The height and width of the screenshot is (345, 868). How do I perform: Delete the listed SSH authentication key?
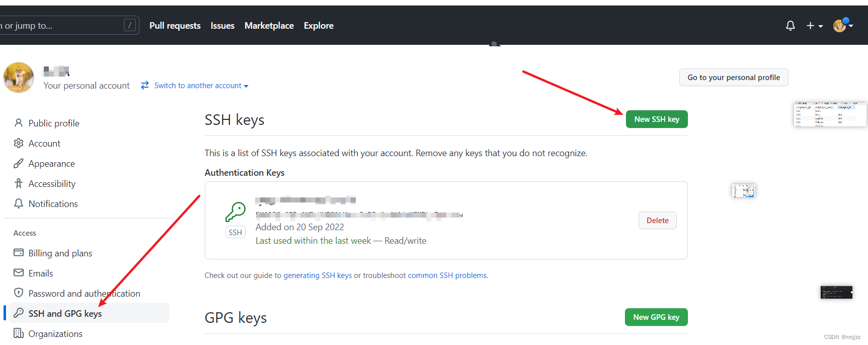658,221
